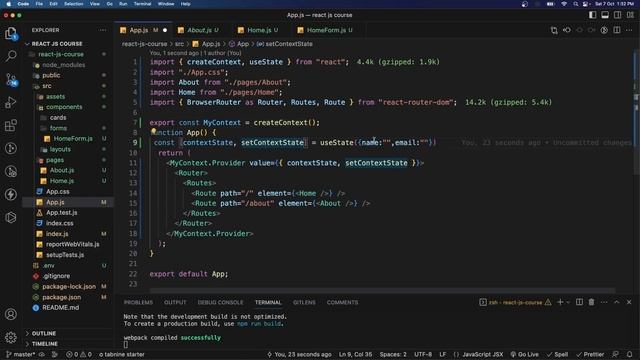
Task: Collapse the pages folder
Action: (55, 160)
